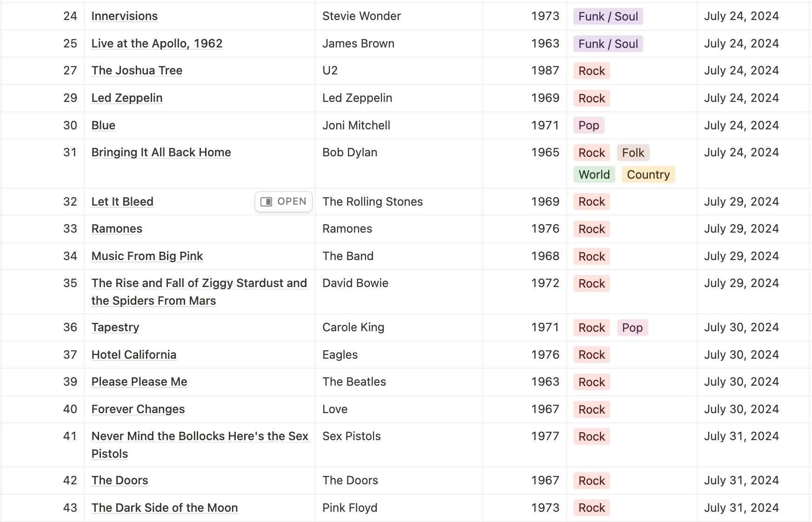
Task: Select the Sex Pistols artist cell
Action: click(x=399, y=445)
